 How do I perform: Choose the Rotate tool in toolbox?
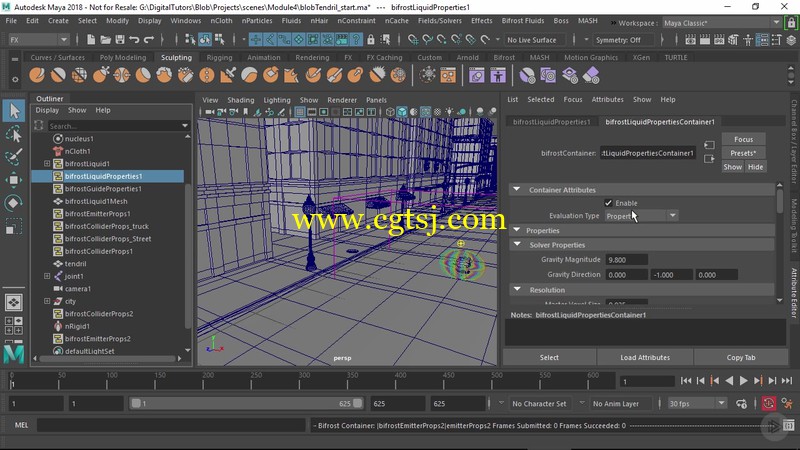[14, 203]
